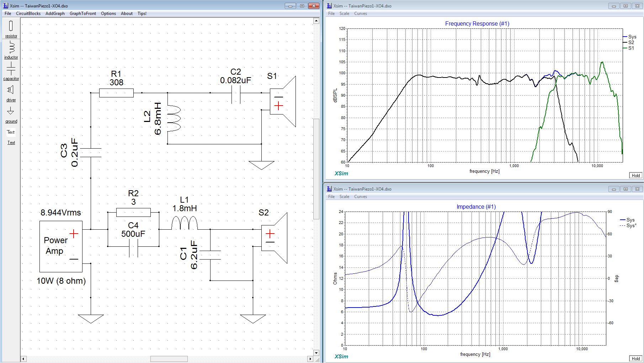Image resolution: width=644 pixels, height=363 pixels.
Task: Select the resistor component tool
Action: point(11,29)
